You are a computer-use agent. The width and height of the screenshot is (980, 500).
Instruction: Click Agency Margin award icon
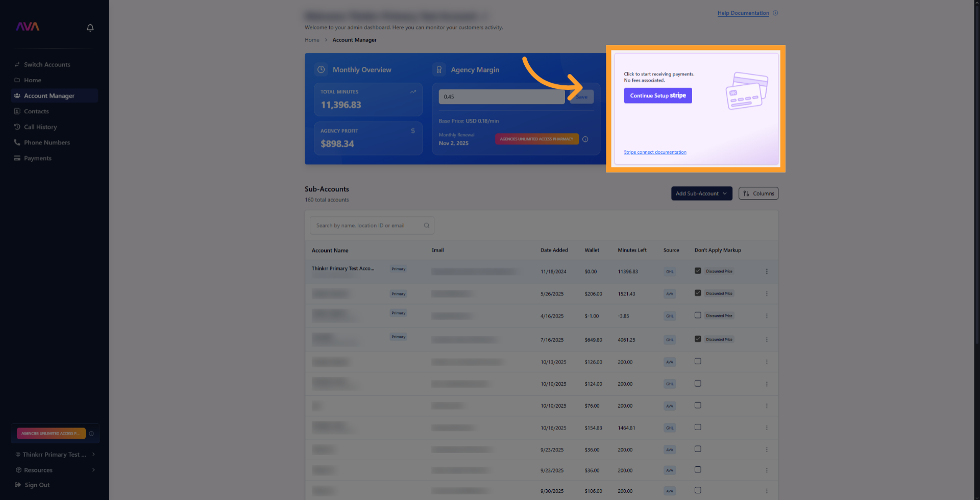click(x=439, y=70)
